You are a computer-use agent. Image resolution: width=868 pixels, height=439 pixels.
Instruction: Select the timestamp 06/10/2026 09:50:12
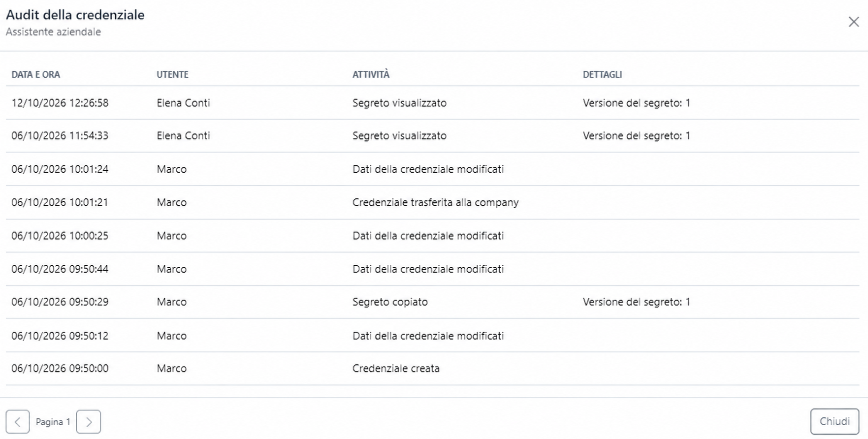click(x=60, y=336)
